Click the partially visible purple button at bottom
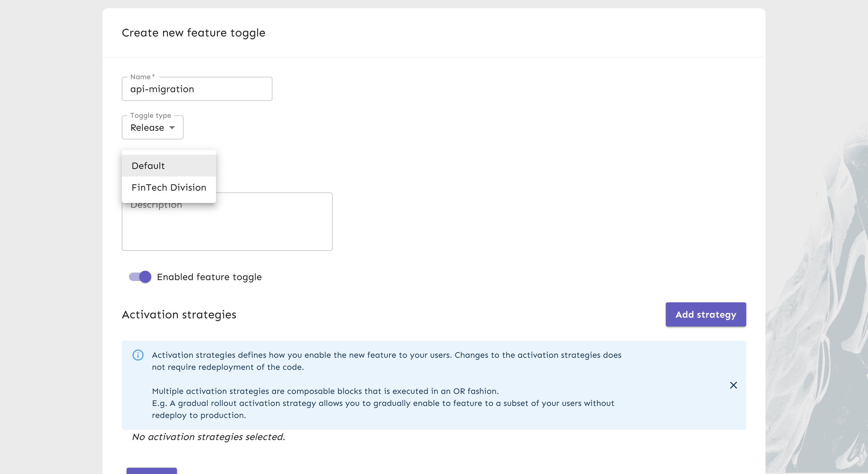868x474 pixels. click(152, 471)
